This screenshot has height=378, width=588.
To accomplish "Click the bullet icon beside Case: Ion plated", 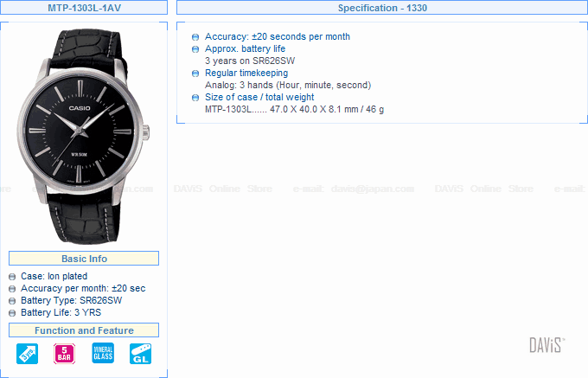I will coord(12,277).
